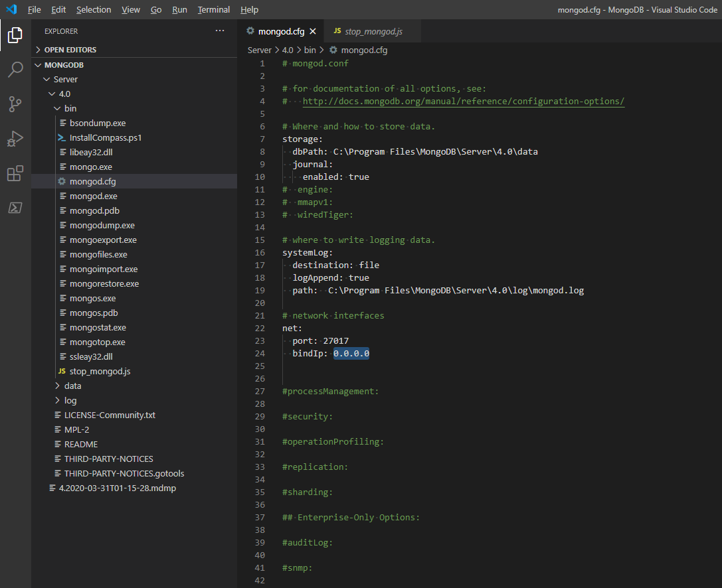
Task: Open the Extensions view
Action: tap(15, 173)
